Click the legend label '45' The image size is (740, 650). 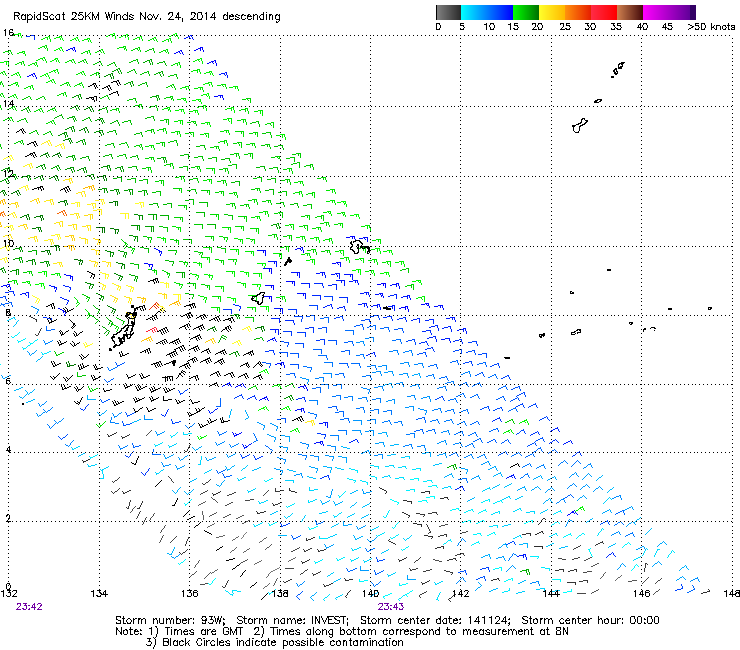[667, 27]
